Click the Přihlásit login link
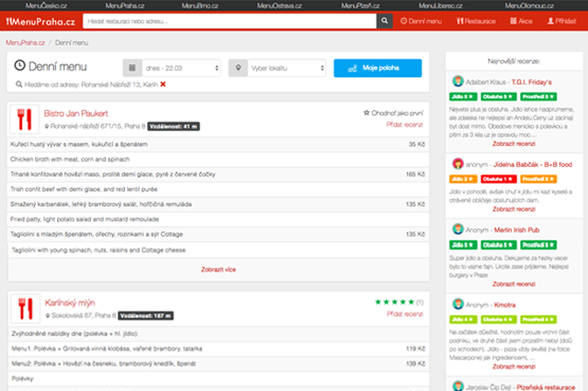This screenshot has width=588, height=391. tap(560, 20)
